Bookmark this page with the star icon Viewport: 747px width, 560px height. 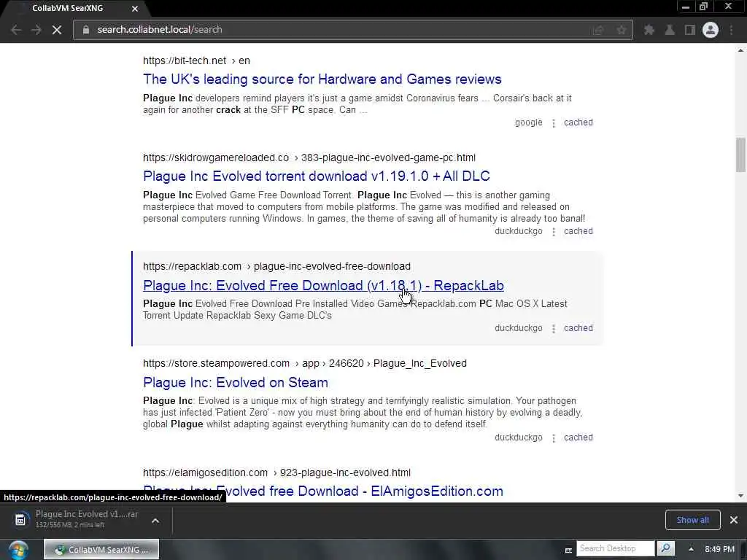[x=622, y=30]
